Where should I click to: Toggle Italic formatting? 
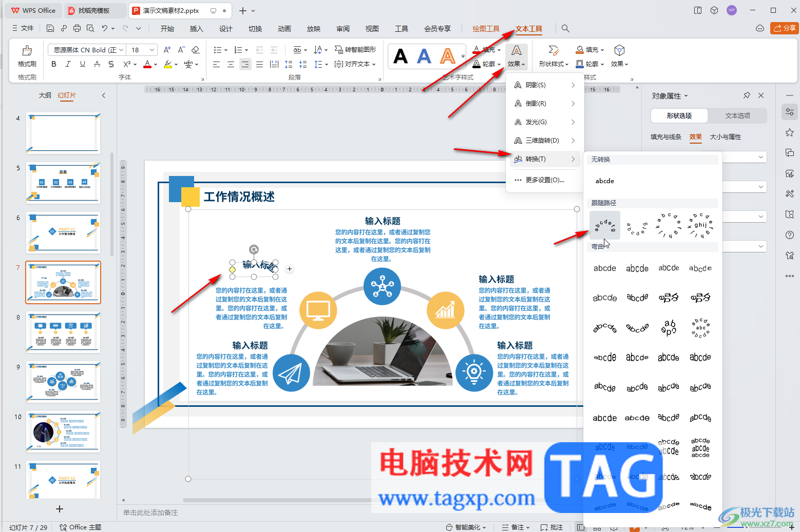[68, 64]
